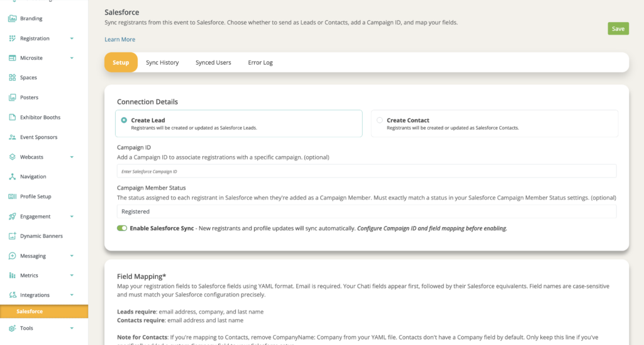The height and width of the screenshot is (345, 644).
Task: Open Posters in the sidebar
Action: click(x=29, y=98)
